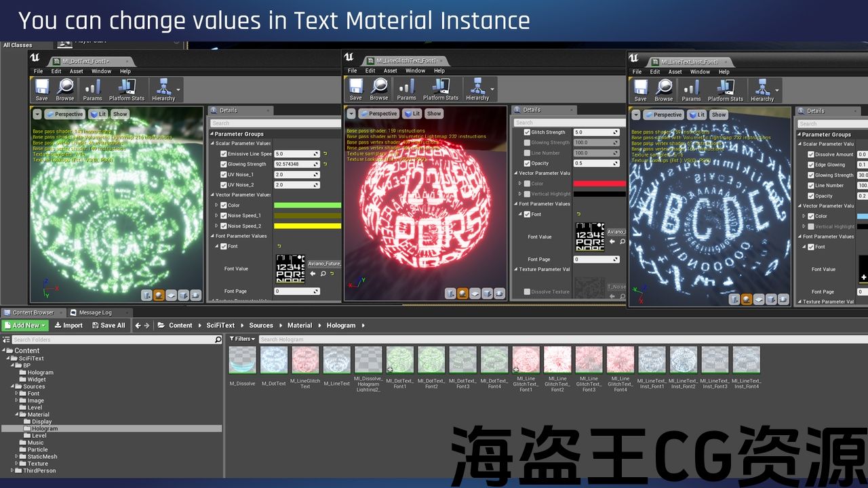
Task: Click Import in Content Browser
Action: click(x=68, y=325)
